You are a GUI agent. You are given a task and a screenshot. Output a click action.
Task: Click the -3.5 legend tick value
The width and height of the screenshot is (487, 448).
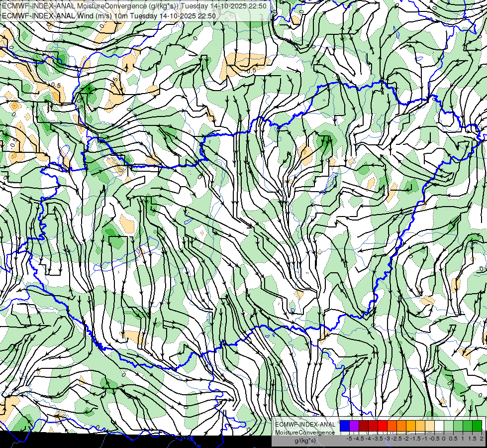(378, 439)
